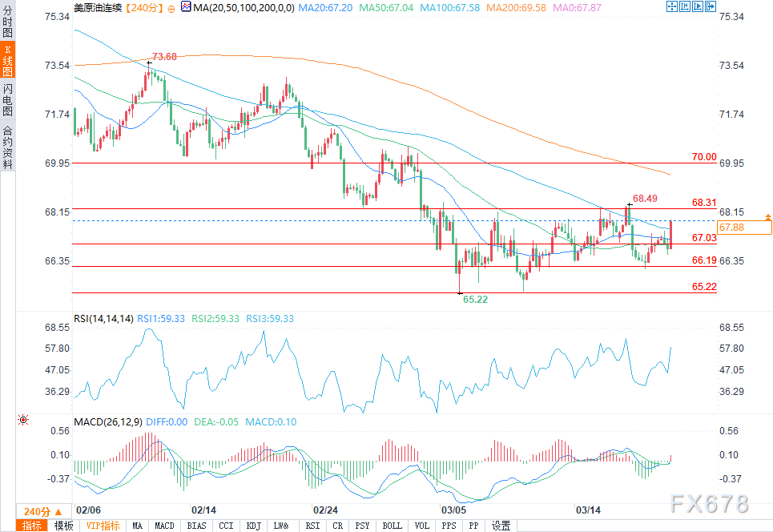
Task: Select the VIP指标 button
Action: pos(103,526)
